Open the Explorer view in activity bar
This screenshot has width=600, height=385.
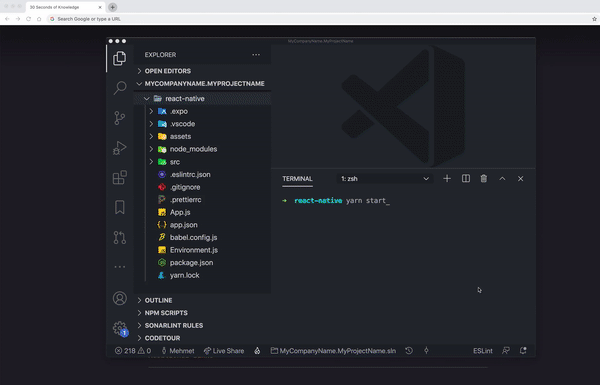point(119,58)
